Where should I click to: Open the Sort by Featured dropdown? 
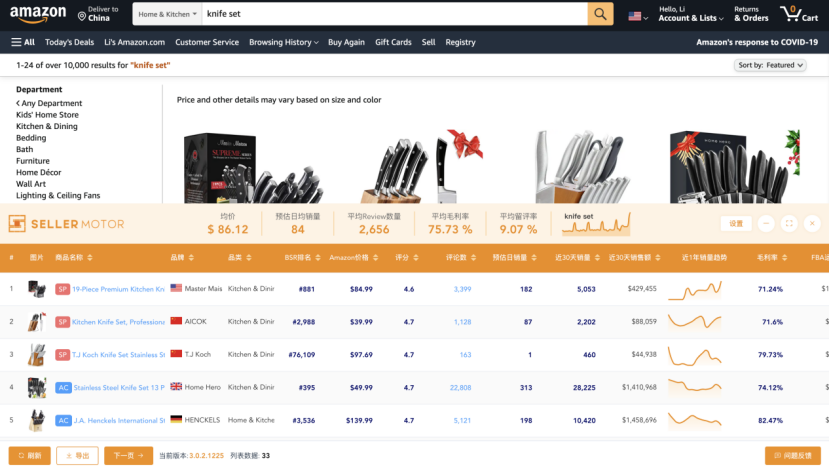pos(770,65)
